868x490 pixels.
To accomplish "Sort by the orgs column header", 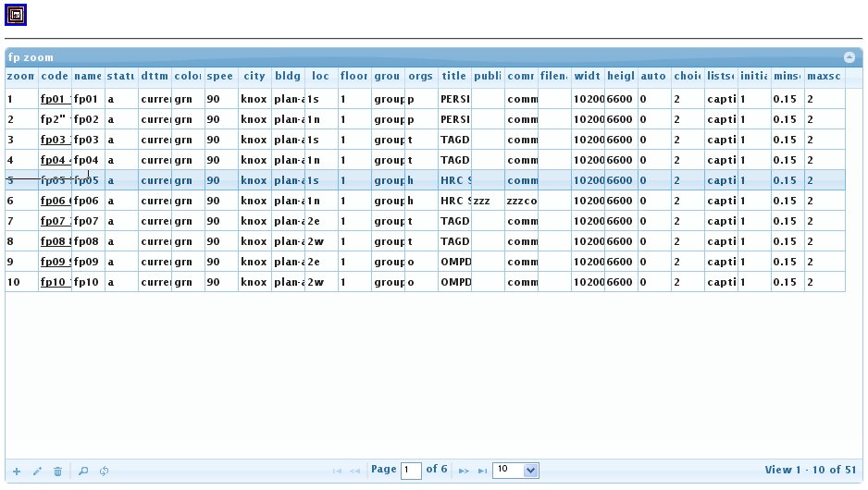I will click(x=421, y=77).
